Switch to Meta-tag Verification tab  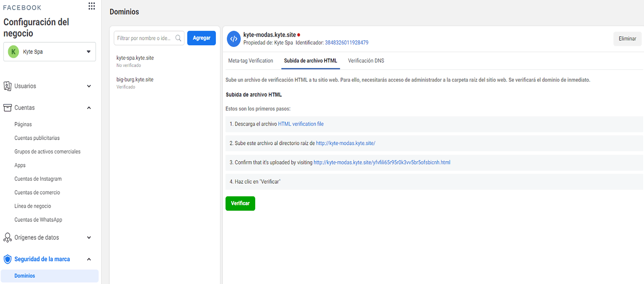251,61
